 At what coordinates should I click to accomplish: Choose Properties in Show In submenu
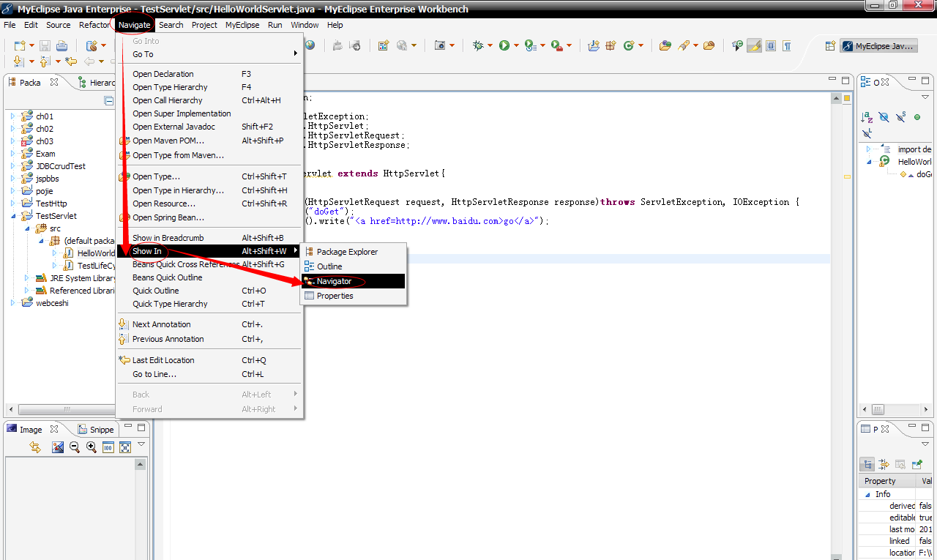[x=353, y=296]
